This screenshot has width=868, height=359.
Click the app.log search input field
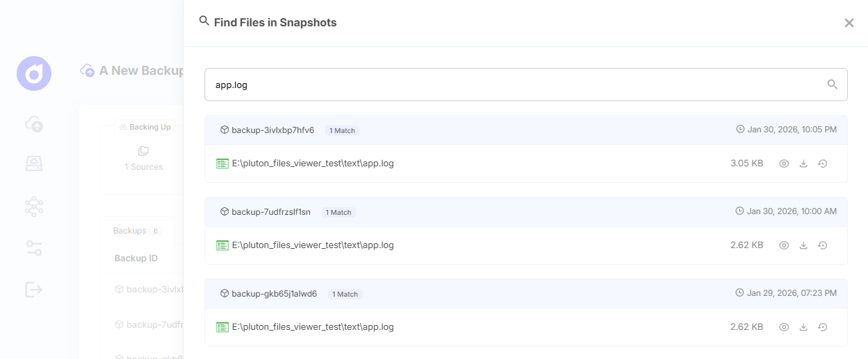pos(526,85)
